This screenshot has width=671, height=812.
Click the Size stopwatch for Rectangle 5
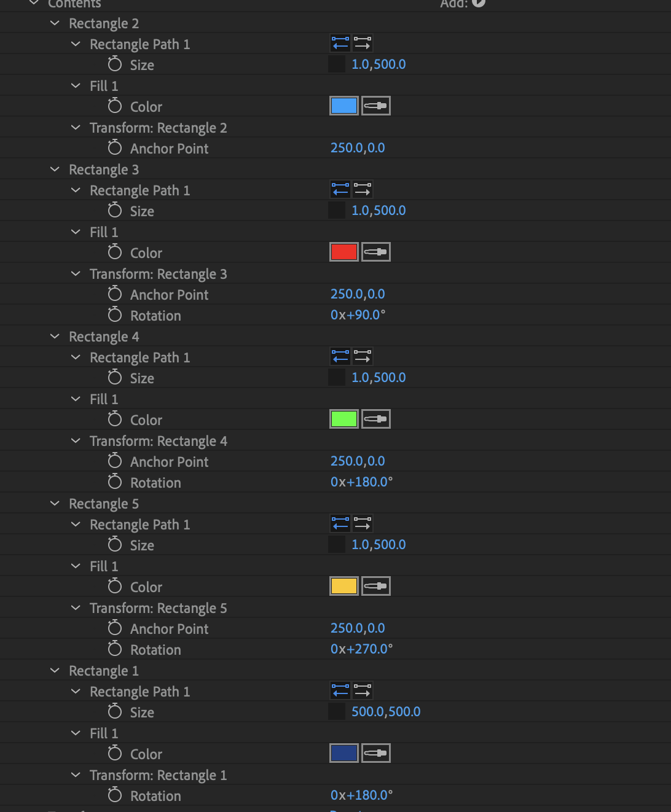tap(114, 545)
